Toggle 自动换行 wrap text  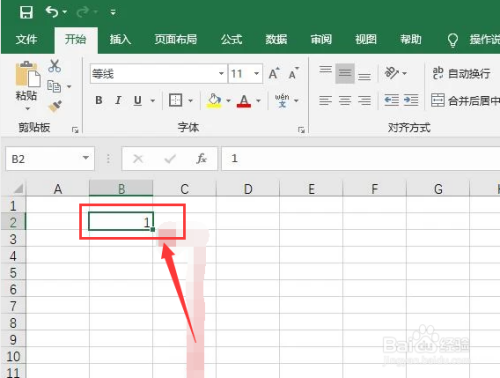(461, 73)
